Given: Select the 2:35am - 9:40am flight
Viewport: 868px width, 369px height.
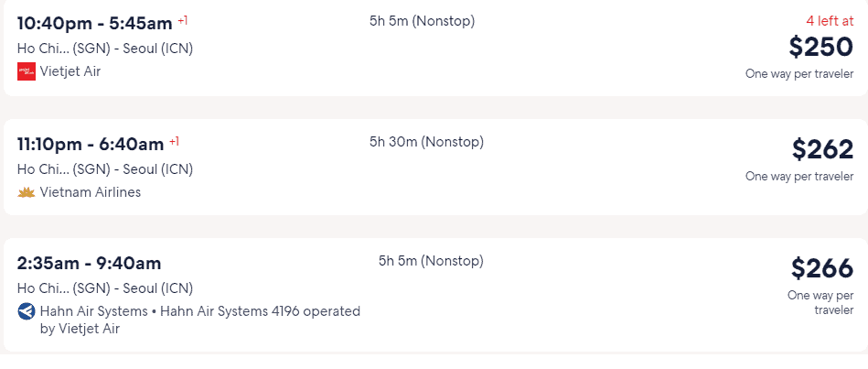Looking at the screenshot, I should click(435, 296).
